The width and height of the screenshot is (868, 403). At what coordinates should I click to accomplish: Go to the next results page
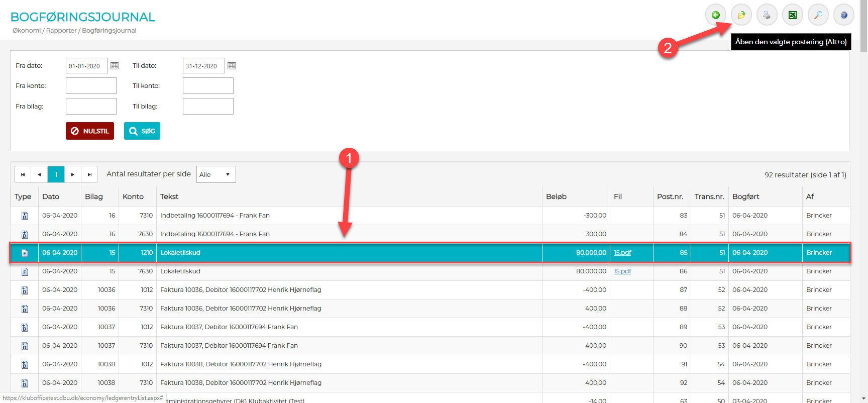click(x=73, y=174)
